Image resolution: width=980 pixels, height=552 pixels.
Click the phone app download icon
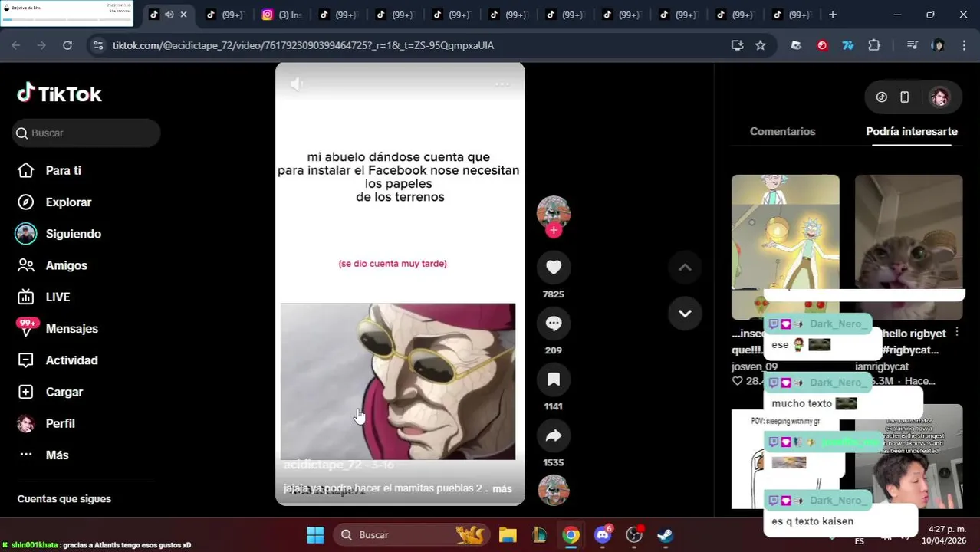tap(905, 97)
